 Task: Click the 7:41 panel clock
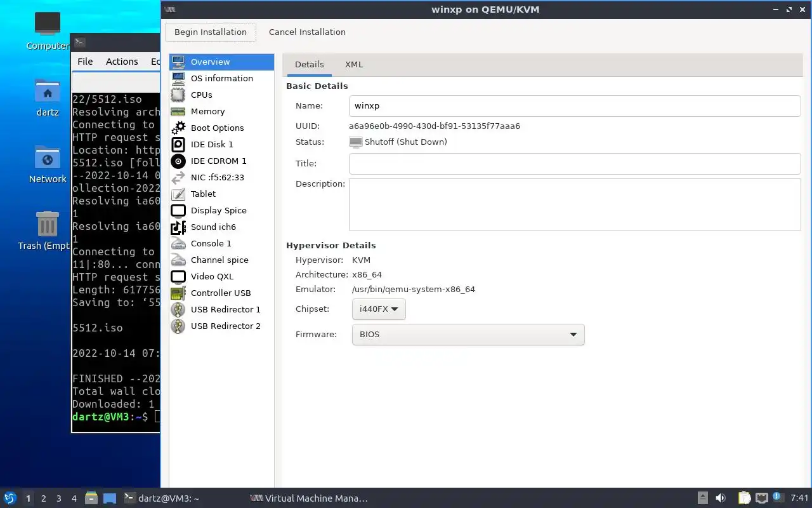point(800,498)
